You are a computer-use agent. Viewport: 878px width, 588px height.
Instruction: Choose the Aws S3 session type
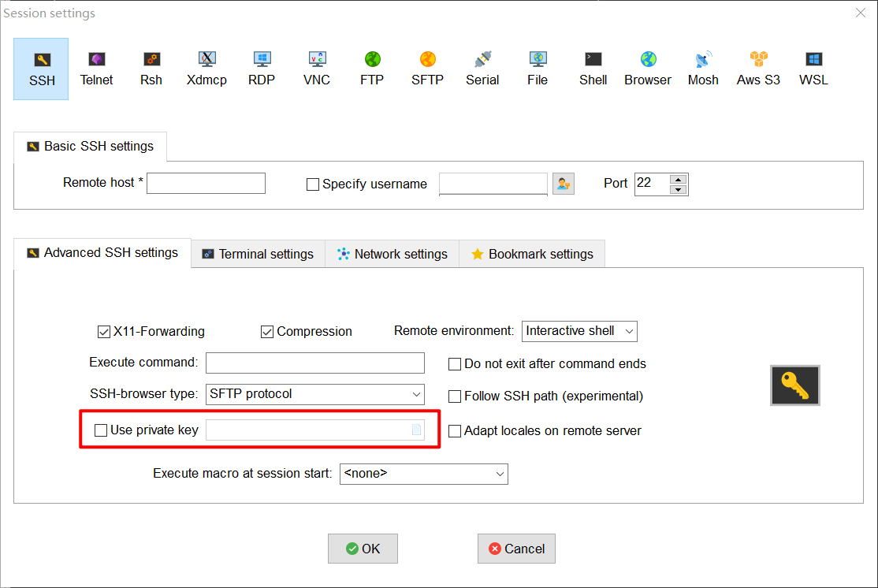pos(758,69)
